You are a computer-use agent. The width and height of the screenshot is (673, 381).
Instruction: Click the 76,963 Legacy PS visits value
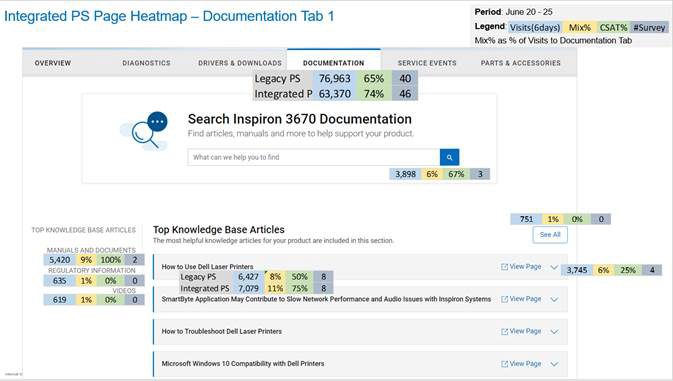click(335, 79)
